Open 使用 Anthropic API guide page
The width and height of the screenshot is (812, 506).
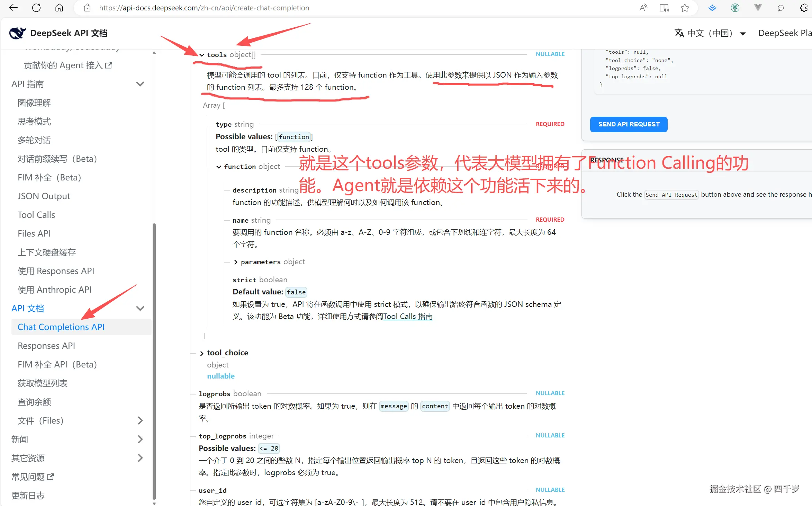coord(55,290)
